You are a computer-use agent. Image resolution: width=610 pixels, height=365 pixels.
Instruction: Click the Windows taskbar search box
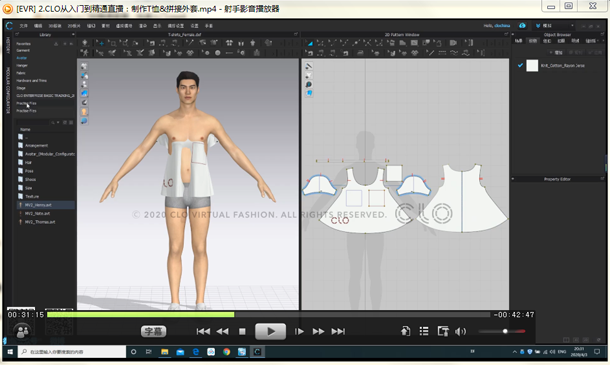(72, 352)
